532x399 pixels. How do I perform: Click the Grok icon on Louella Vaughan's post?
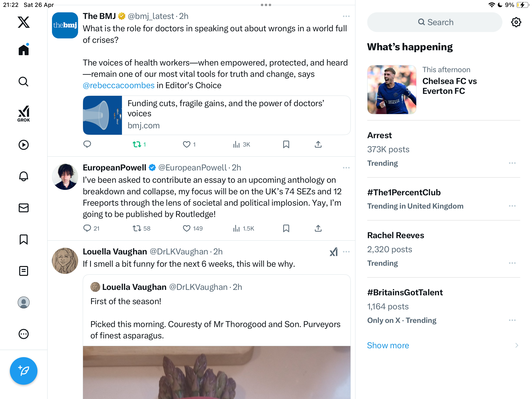tap(334, 252)
